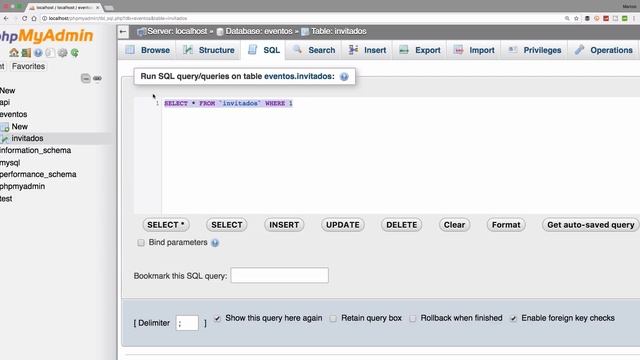640x360 pixels.
Task: Click the browser address bar URL
Action: 118,18
